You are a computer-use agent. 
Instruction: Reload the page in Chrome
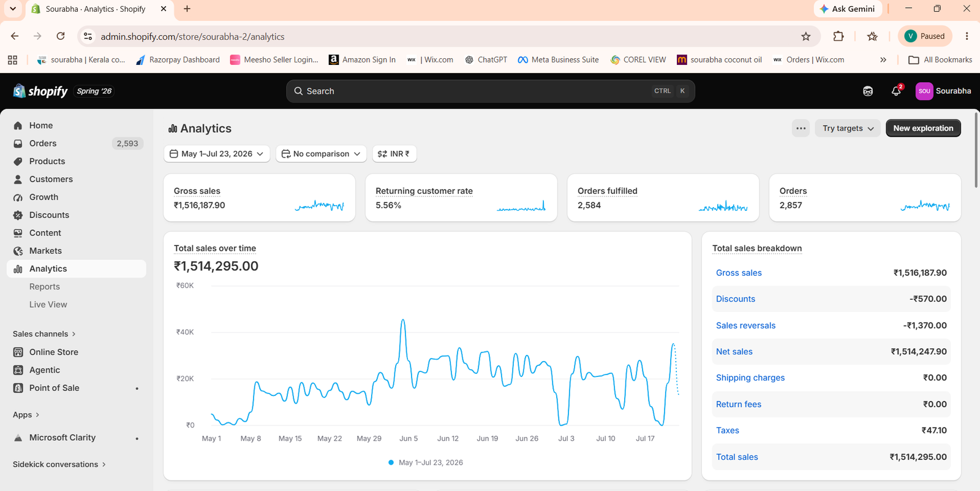tap(61, 36)
